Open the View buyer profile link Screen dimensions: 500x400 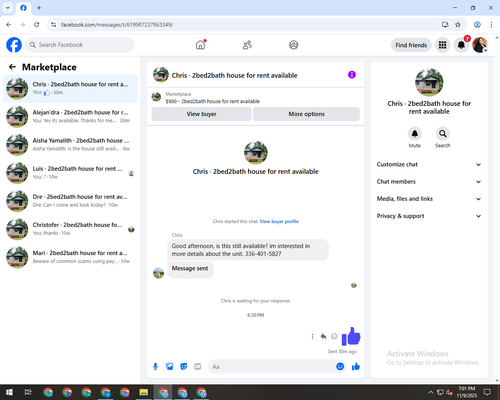click(279, 221)
